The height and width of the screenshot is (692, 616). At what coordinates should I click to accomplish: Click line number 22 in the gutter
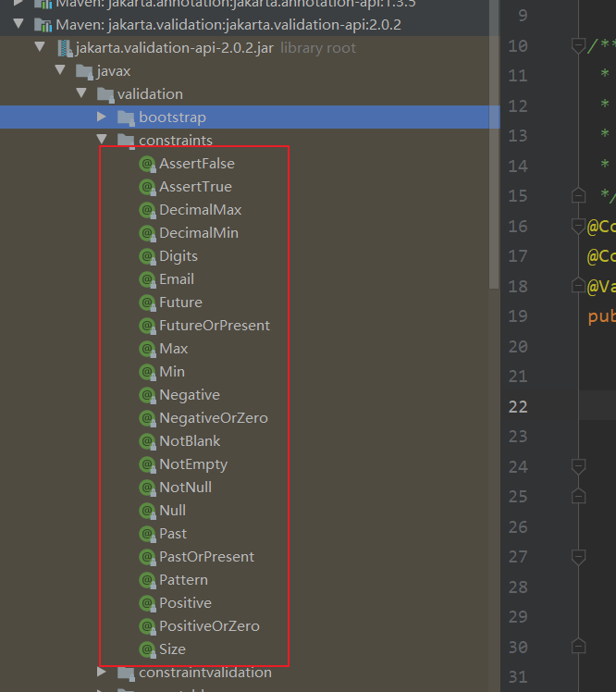(518, 407)
